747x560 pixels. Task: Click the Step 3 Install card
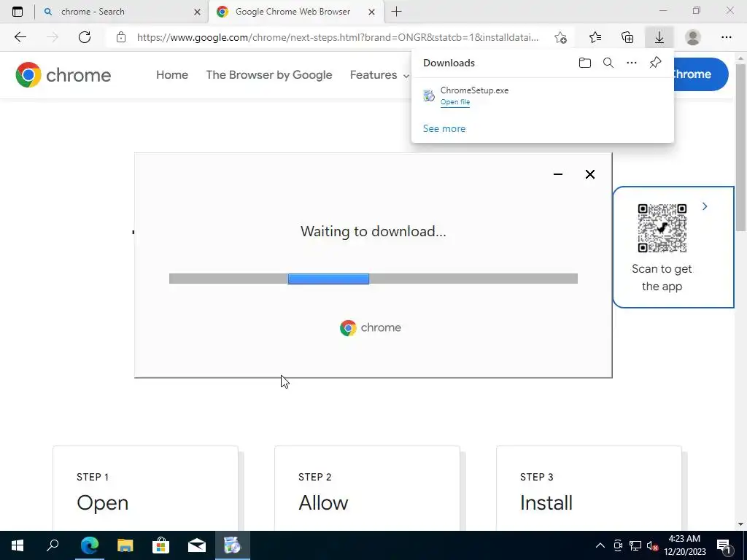tap(589, 488)
